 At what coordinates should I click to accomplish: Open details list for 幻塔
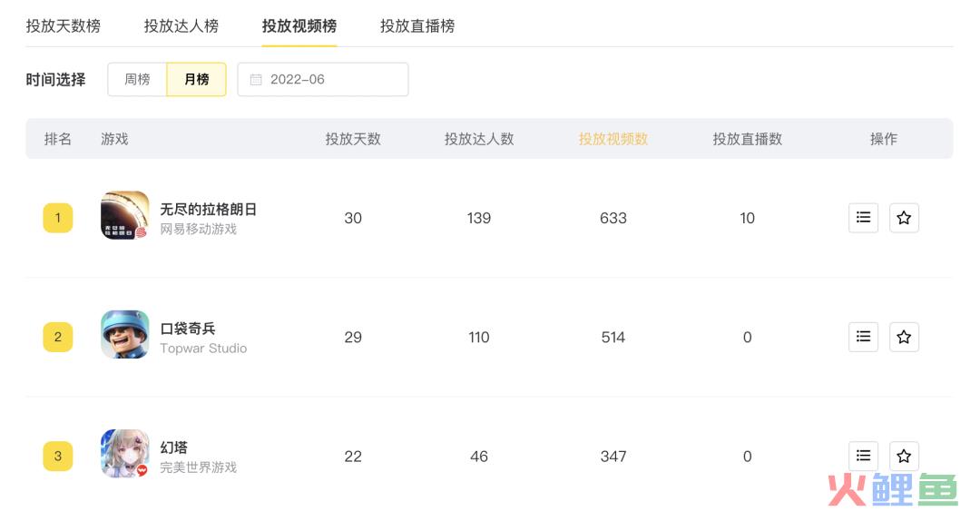(863, 456)
